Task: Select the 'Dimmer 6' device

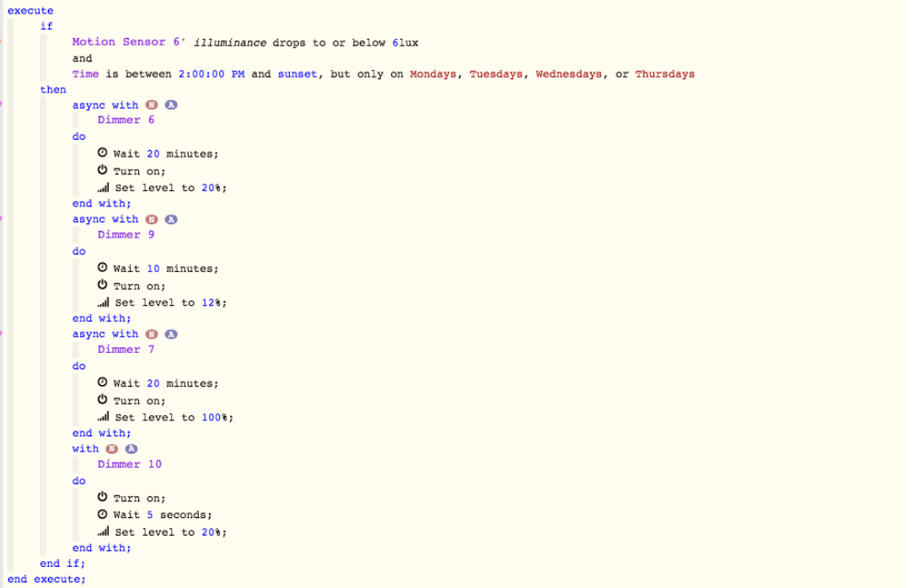Action: 126,120
